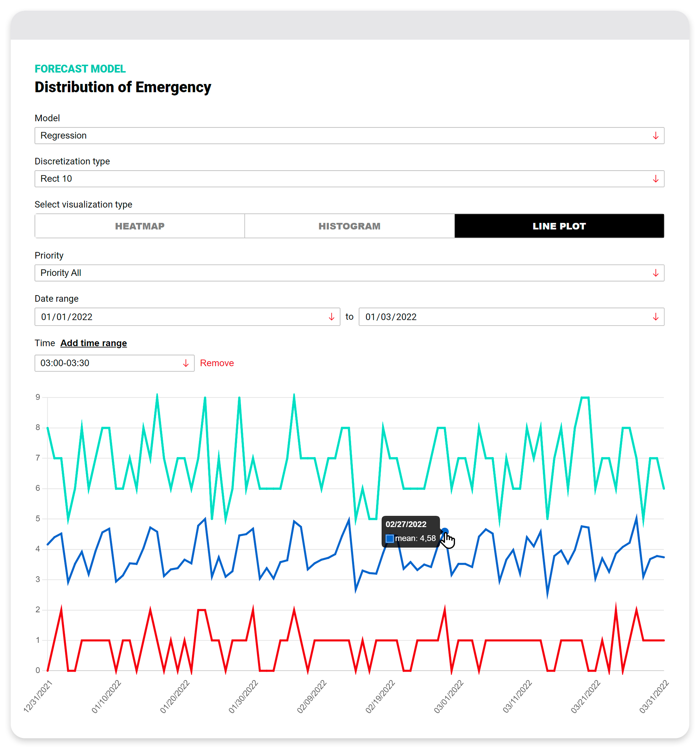Click arrow icon in time range field

(x=186, y=363)
